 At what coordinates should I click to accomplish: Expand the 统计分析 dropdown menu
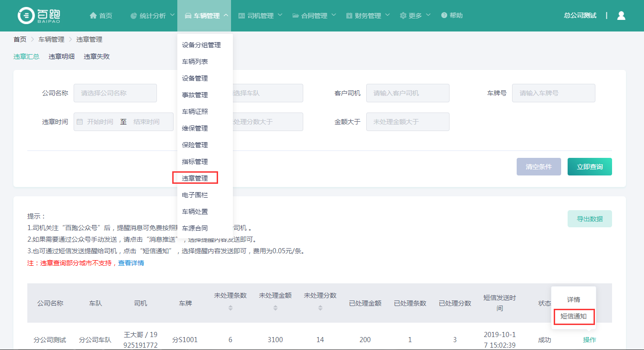pyautogui.click(x=152, y=16)
